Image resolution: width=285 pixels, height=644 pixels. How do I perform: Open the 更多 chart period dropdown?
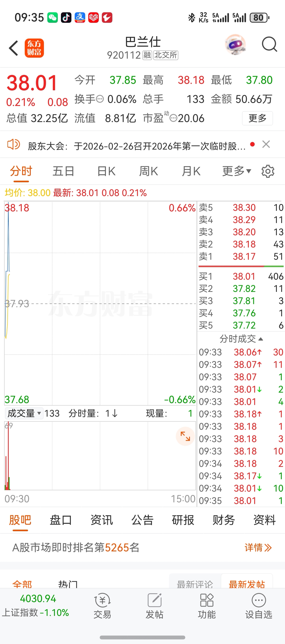click(x=236, y=171)
